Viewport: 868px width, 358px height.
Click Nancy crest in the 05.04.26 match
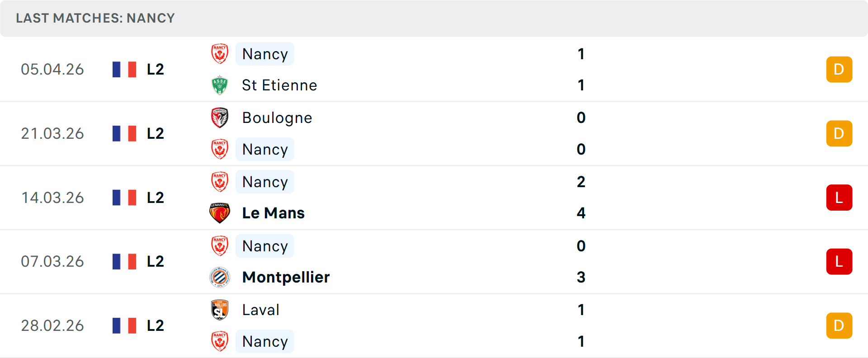click(x=220, y=54)
